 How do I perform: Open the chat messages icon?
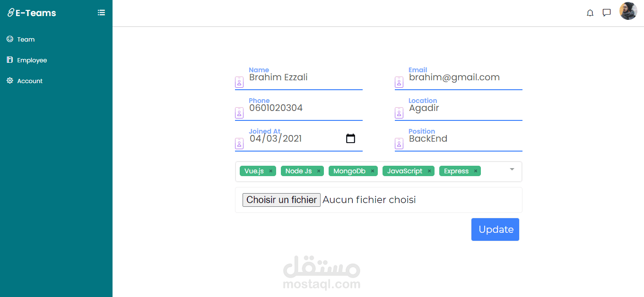[x=607, y=13]
